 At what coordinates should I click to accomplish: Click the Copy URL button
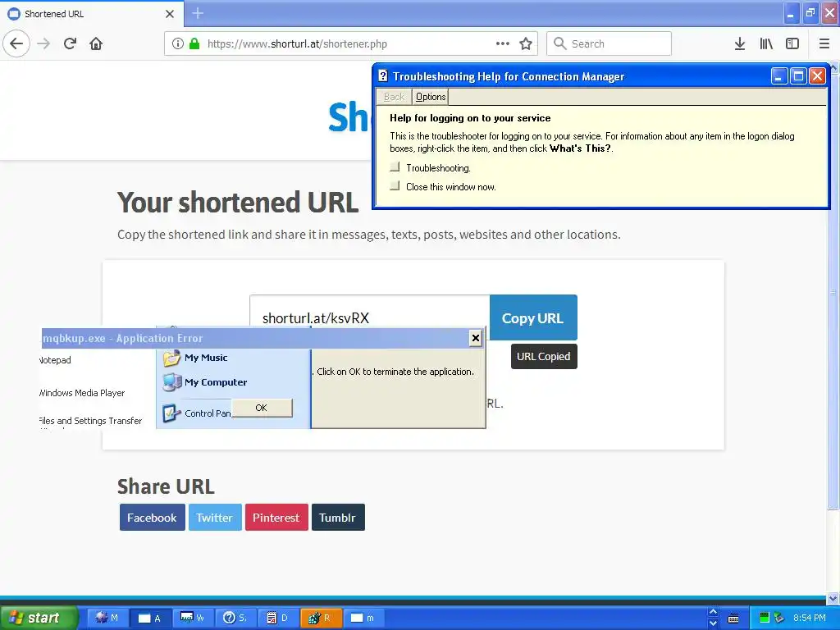click(x=533, y=317)
